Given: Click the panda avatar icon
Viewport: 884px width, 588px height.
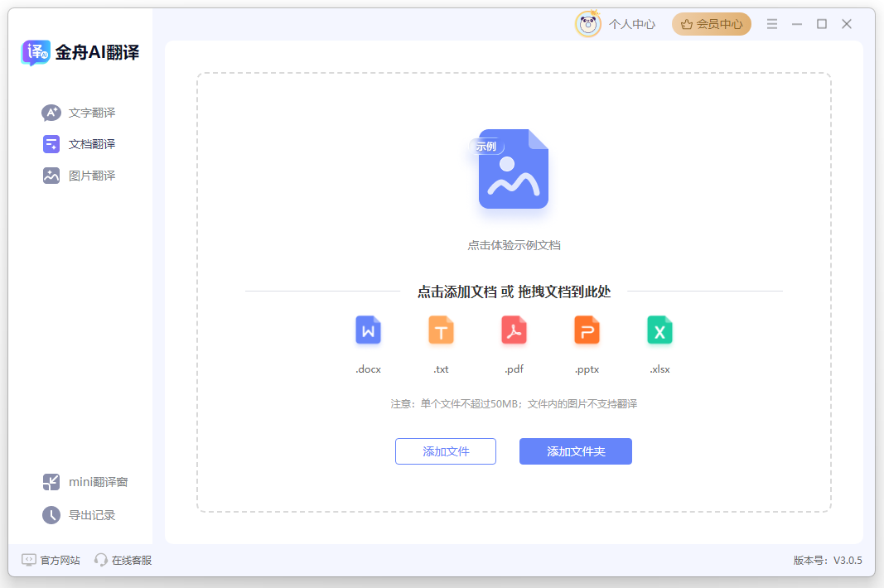Looking at the screenshot, I should point(587,24).
